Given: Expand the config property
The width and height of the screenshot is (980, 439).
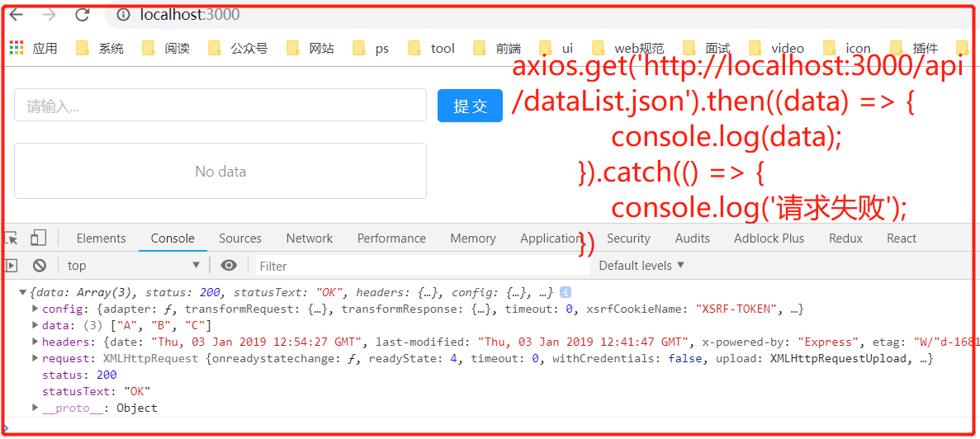Looking at the screenshot, I should 36,309.
